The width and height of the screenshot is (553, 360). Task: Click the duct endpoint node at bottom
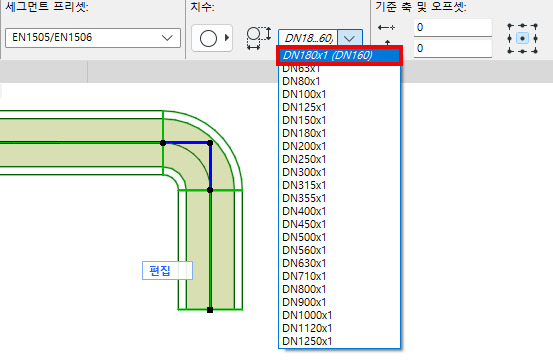tap(210, 310)
